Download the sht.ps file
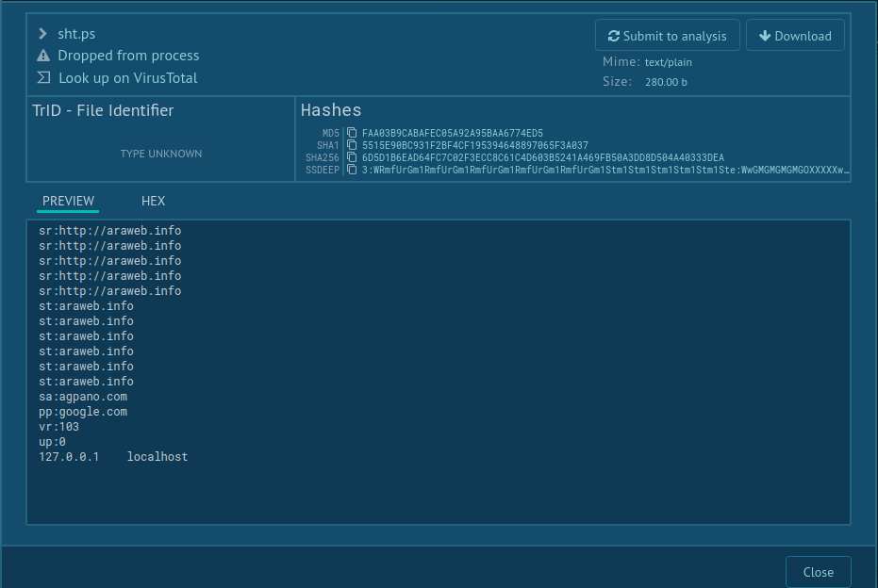The height and width of the screenshot is (588, 878). click(x=795, y=36)
